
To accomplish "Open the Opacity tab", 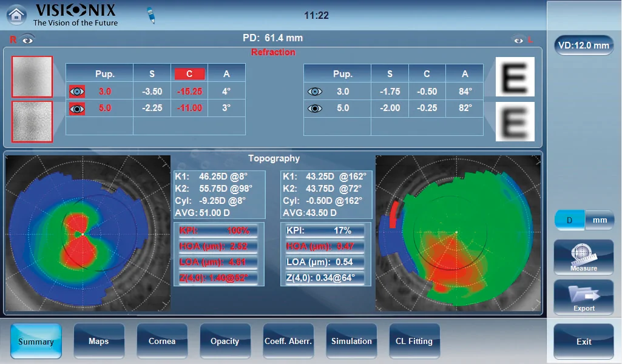I will pos(225,342).
